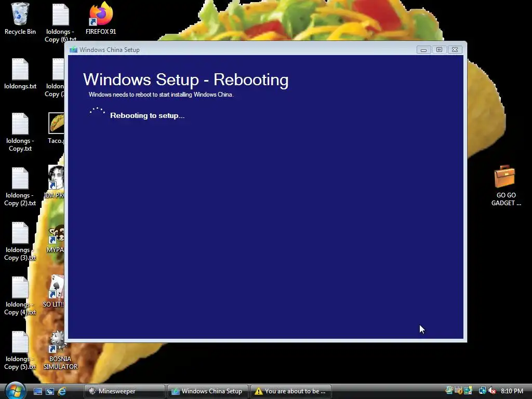Open 'You are about to be...' taskbar item

point(291,391)
